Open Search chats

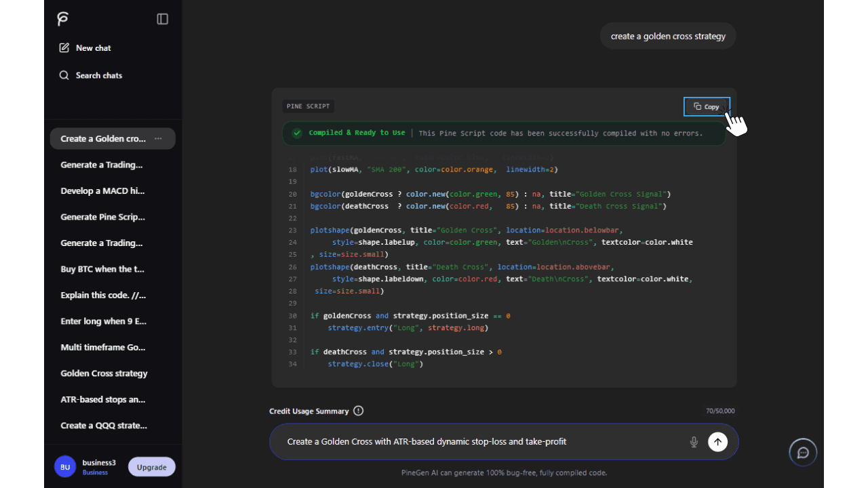pos(90,75)
